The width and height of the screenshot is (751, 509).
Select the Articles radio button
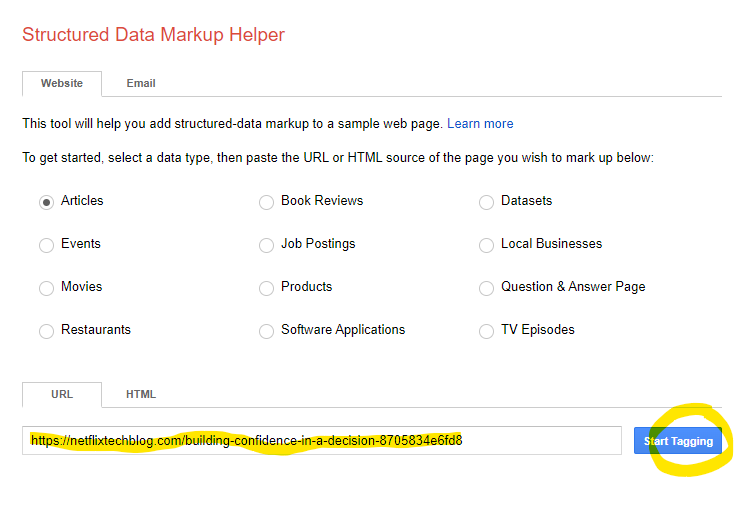46,202
